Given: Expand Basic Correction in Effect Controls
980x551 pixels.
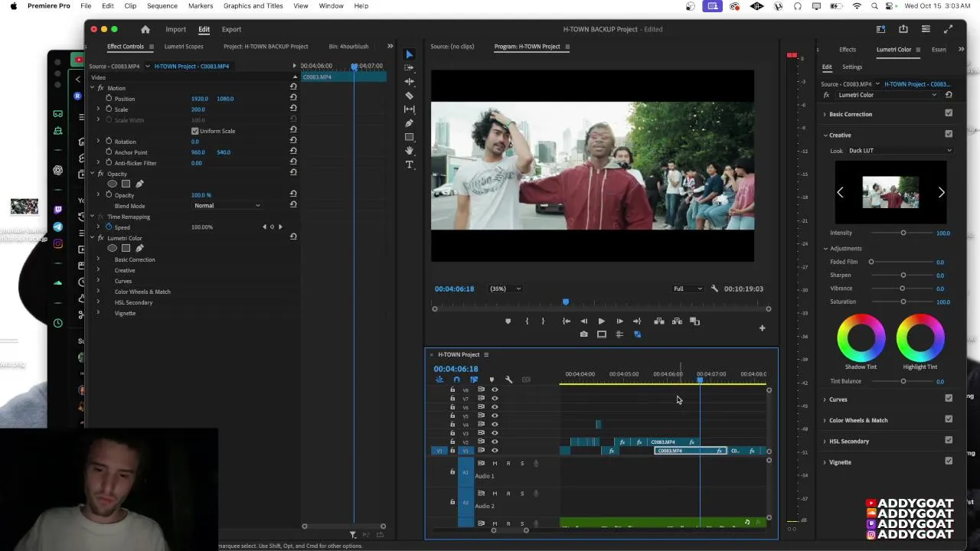Looking at the screenshot, I should click(98, 259).
